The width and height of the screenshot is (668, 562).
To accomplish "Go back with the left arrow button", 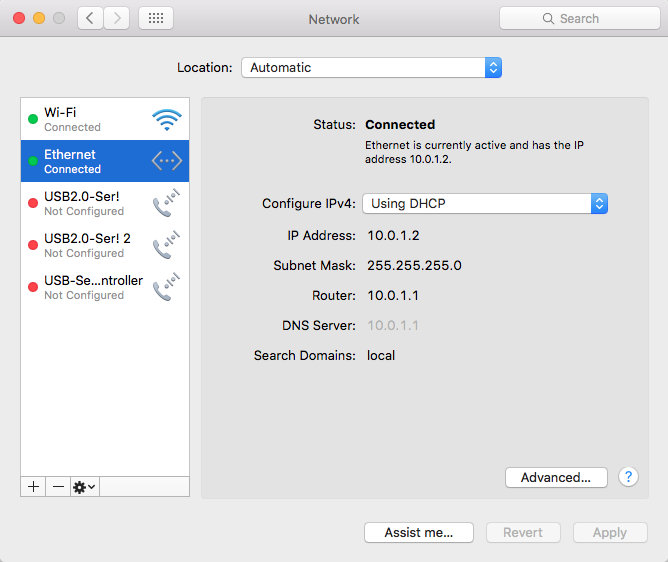I will [90, 18].
